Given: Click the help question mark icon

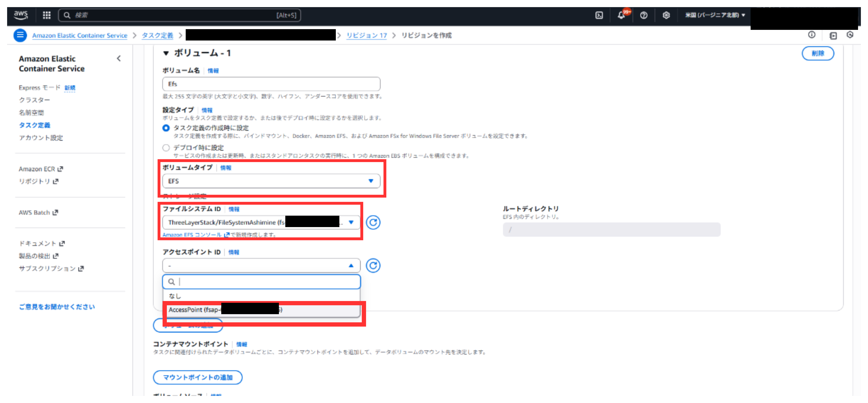Looking at the screenshot, I should 644,15.
